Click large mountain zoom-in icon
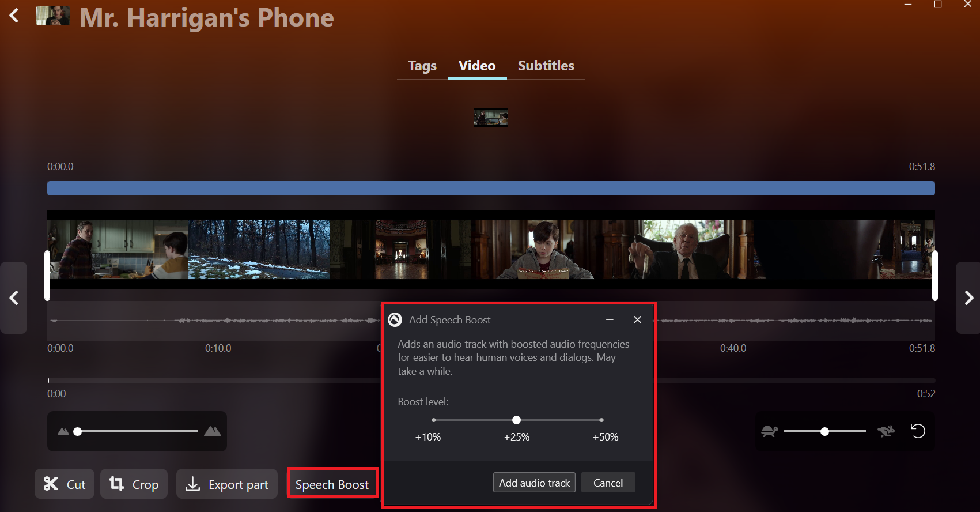Image resolution: width=980 pixels, height=512 pixels. pyautogui.click(x=213, y=431)
